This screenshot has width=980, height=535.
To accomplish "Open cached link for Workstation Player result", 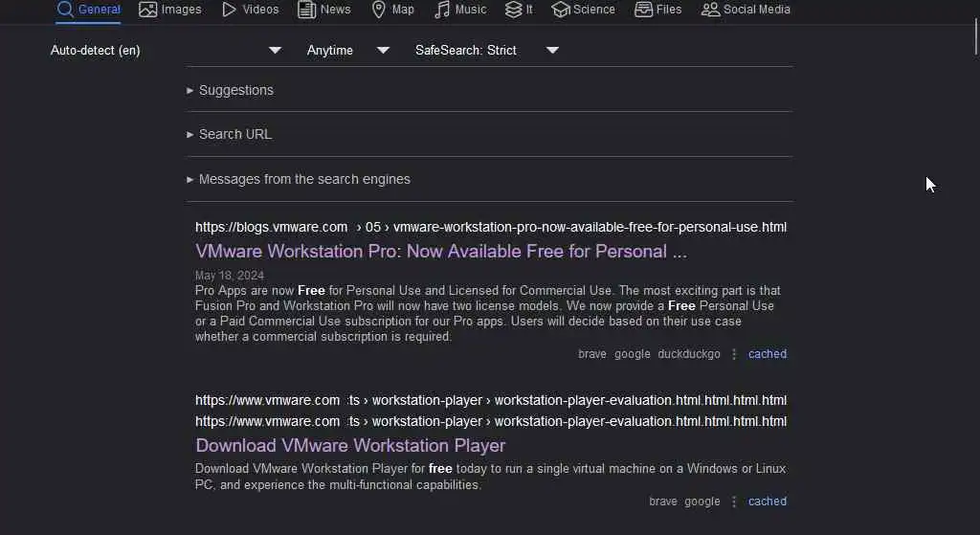I will tap(768, 502).
